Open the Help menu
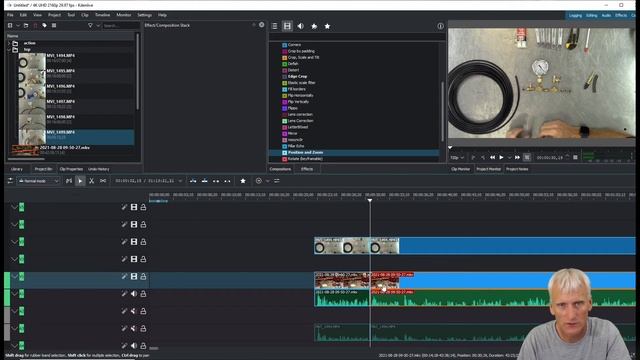Screen dimensions: 640x360 162,15
